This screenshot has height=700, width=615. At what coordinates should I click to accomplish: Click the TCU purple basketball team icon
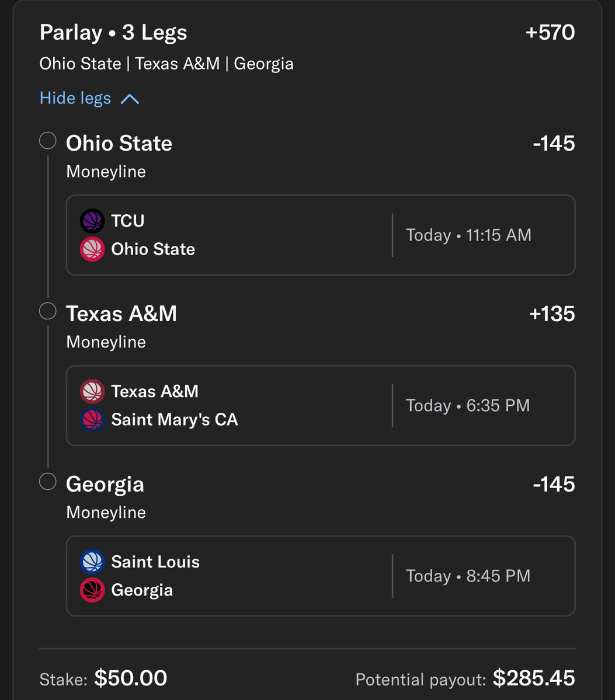coord(92,221)
